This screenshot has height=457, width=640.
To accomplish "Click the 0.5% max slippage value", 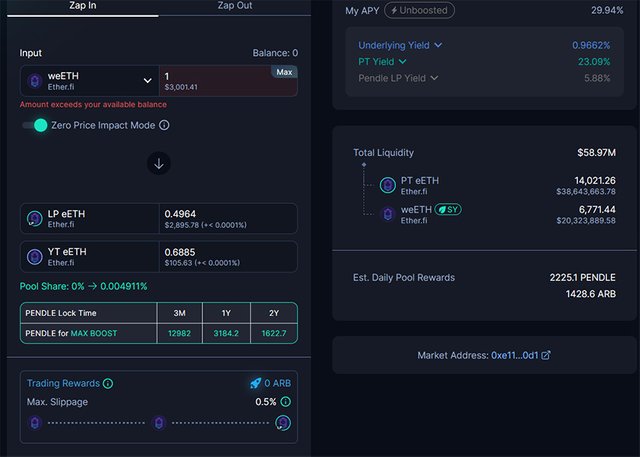I will click(x=266, y=402).
